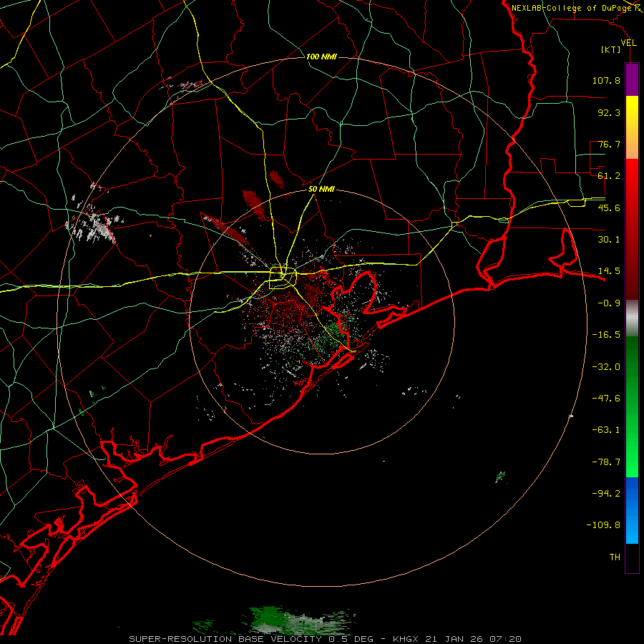
Task: Click the bright green segment of the color bar
Action: [632, 406]
